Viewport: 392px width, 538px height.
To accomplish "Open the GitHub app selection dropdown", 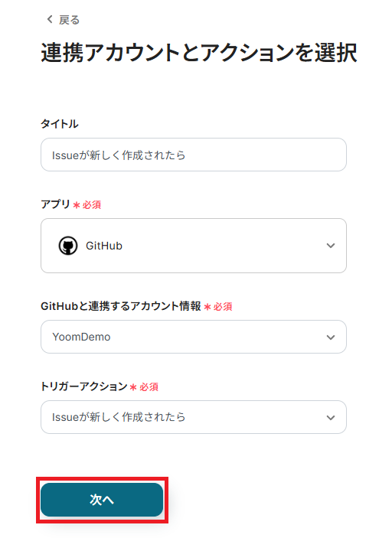I will pyautogui.click(x=194, y=246).
